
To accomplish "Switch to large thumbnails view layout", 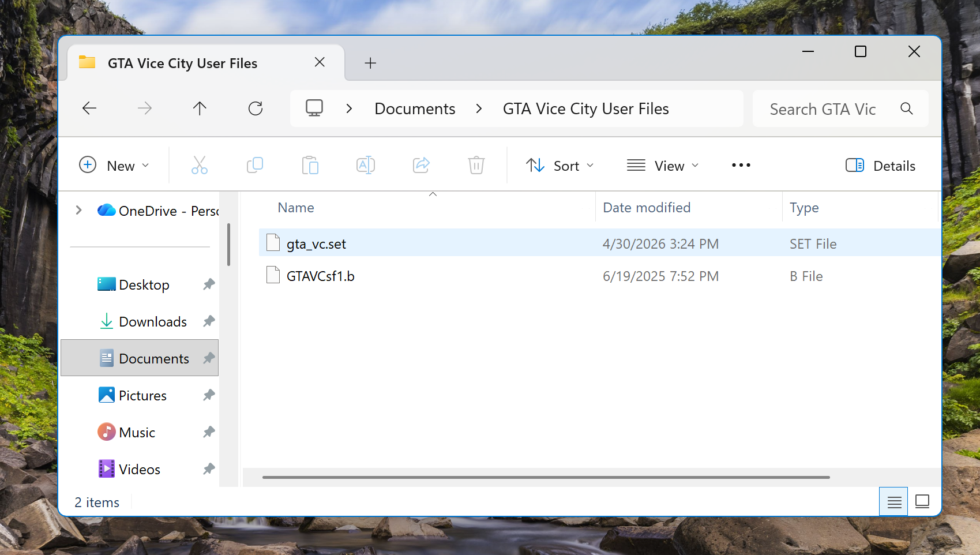I will 922,502.
